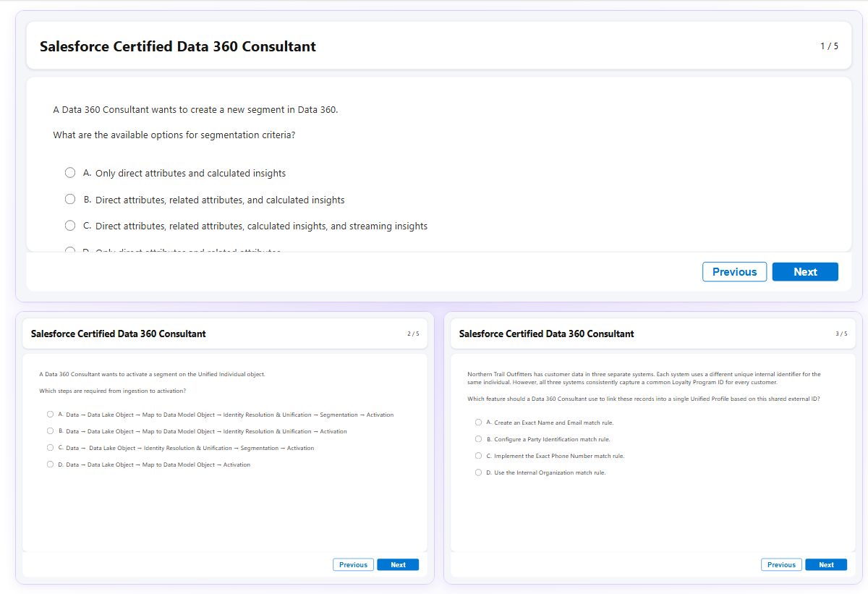Click Previous in the 1 / 5 question card

(x=734, y=272)
